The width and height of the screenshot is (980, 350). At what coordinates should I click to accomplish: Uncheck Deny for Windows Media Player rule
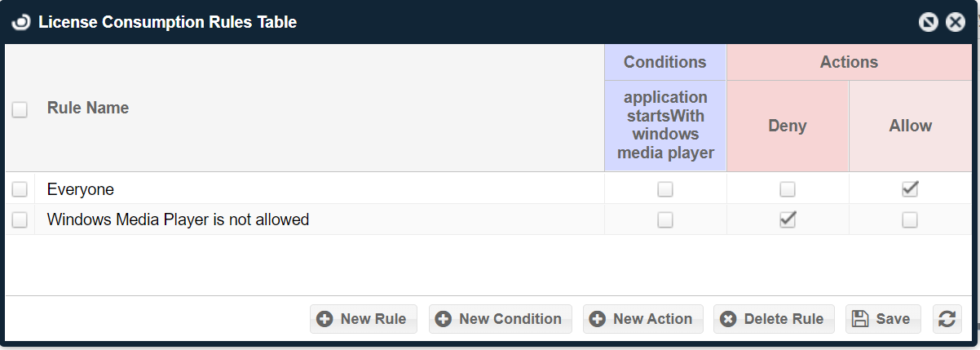pos(787,219)
